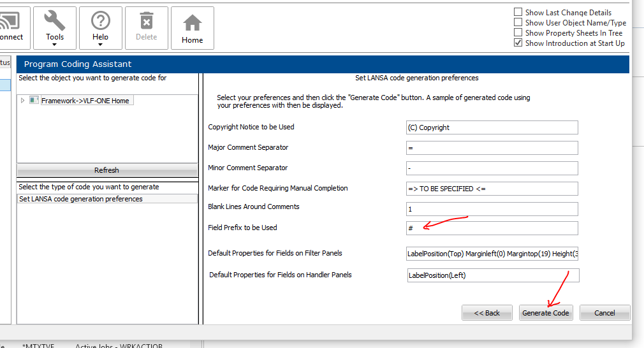Open the Help dropdown arrow
Screen dimensions: 644x348
tap(101, 45)
